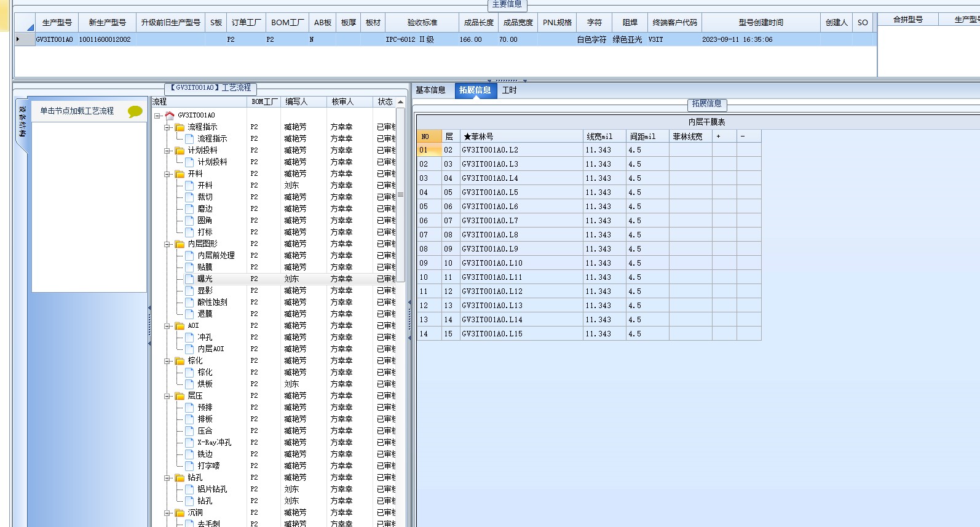Click the document icon beside 曝光
The width and height of the screenshot is (980, 527).
190,279
